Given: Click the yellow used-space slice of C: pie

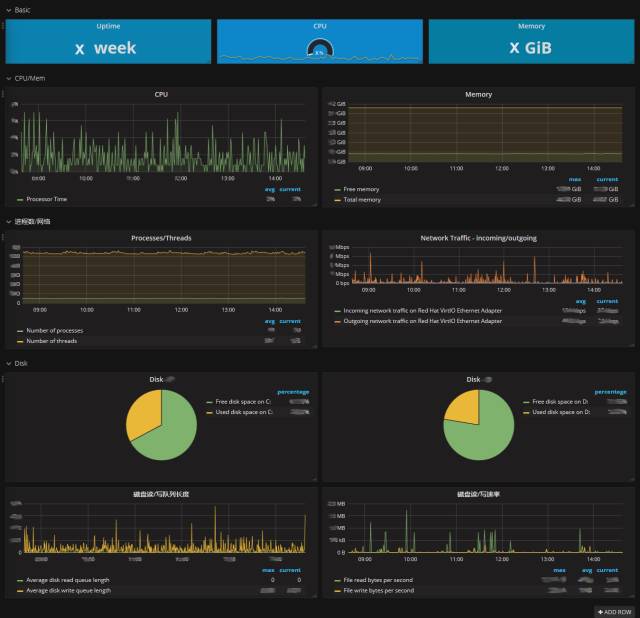Looking at the screenshot, I should point(143,412).
